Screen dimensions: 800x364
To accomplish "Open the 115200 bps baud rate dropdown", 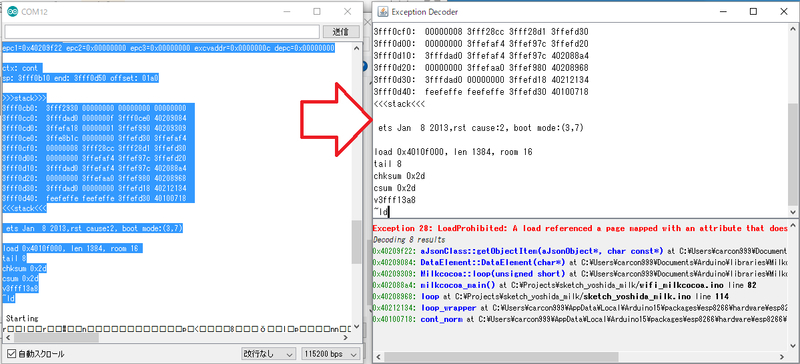I will pyautogui.click(x=331, y=354).
